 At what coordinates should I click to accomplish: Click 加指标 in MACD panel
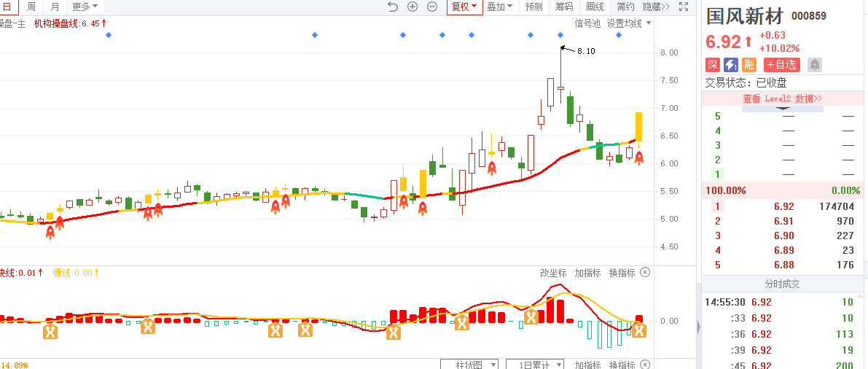[587, 273]
